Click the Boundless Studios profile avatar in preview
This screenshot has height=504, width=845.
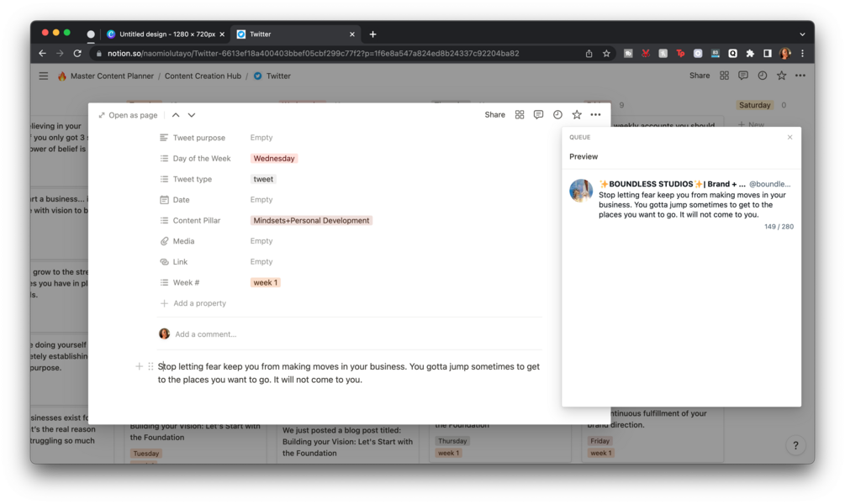click(x=581, y=191)
